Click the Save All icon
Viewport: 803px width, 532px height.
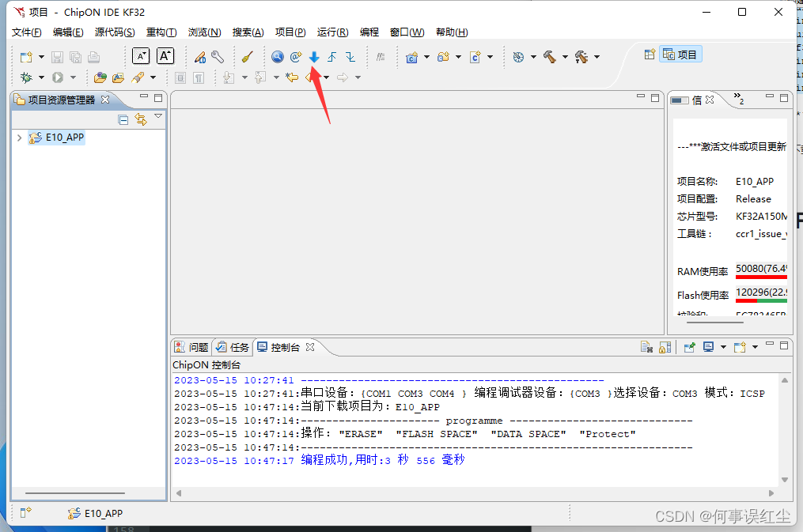pyautogui.click(x=75, y=57)
